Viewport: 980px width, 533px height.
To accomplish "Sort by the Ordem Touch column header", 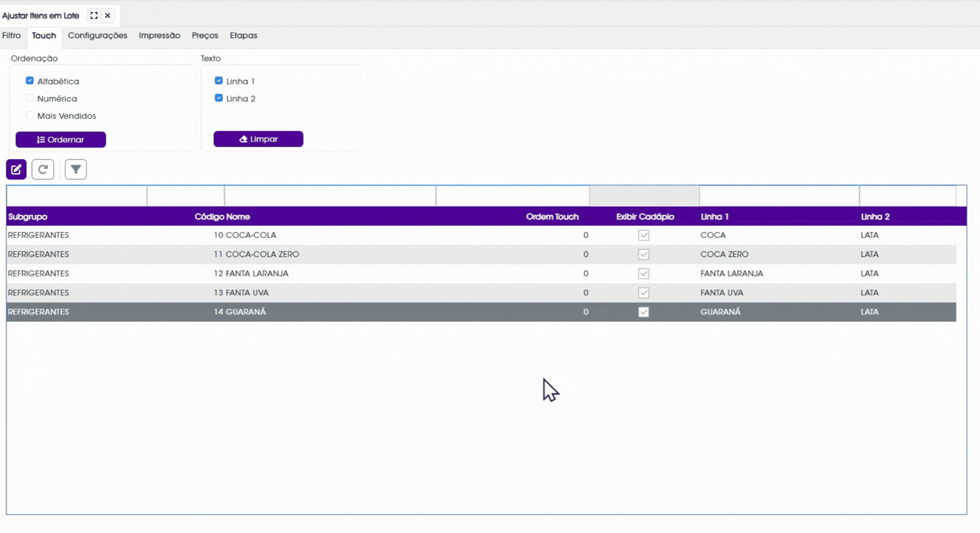I will click(x=552, y=216).
